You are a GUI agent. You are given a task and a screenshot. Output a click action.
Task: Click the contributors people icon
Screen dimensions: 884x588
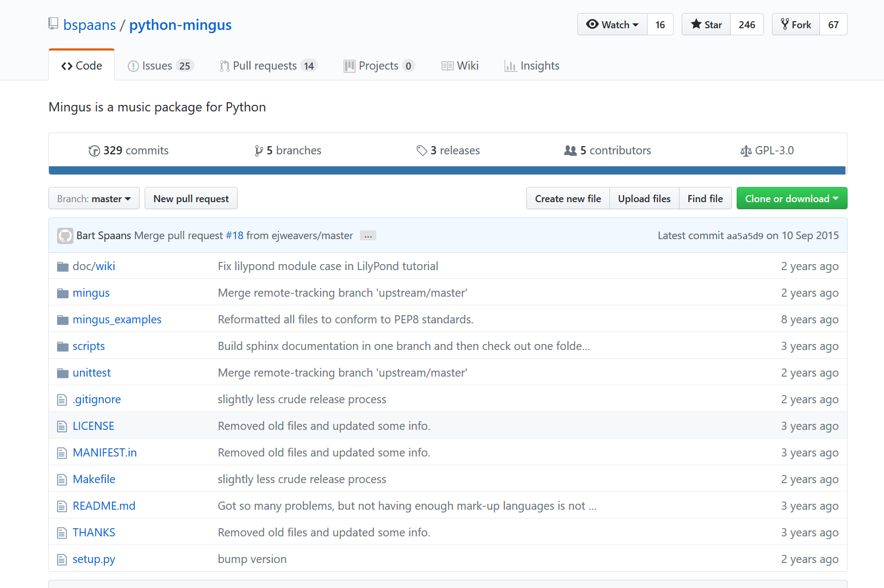570,151
